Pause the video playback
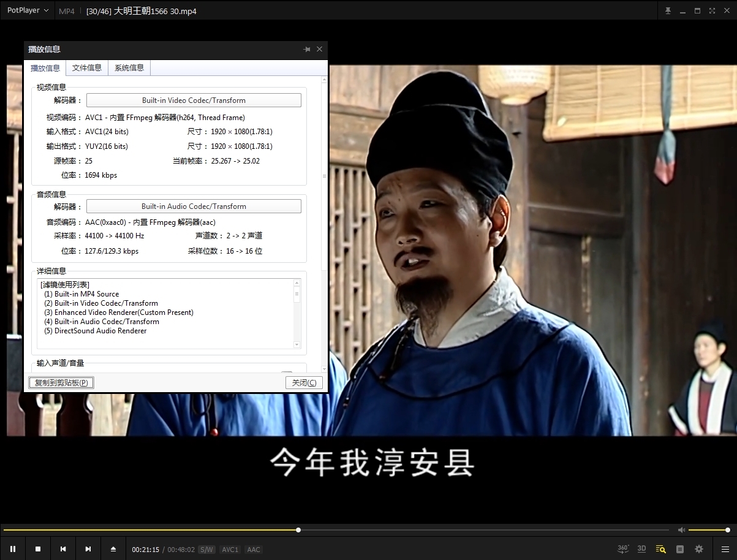 point(13,549)
